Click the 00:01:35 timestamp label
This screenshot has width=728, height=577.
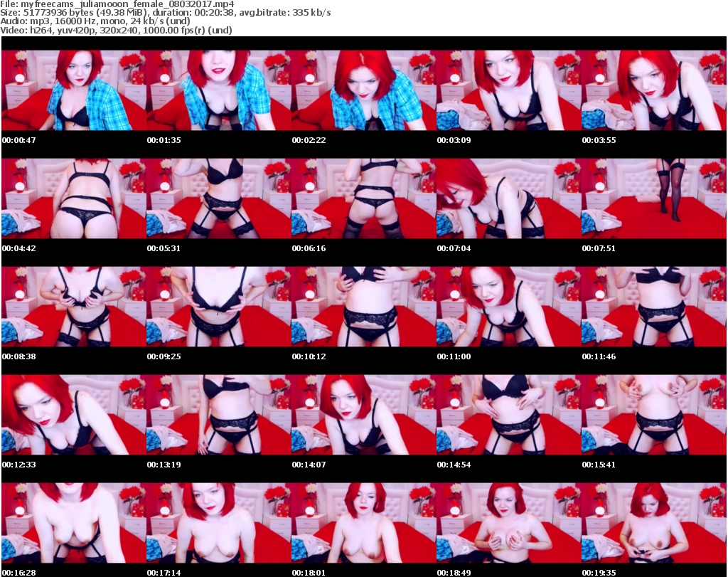point(164,140)
